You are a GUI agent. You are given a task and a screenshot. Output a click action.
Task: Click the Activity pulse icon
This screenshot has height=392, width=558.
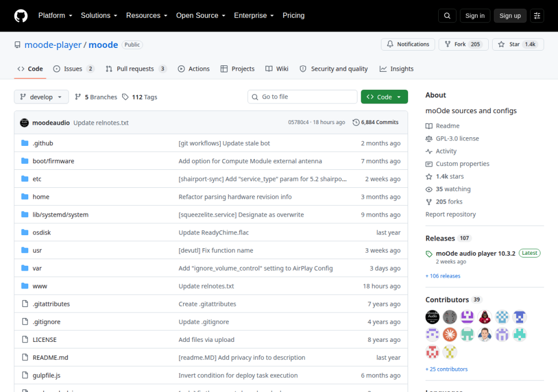pyautogui.click(x=429, y=151)
